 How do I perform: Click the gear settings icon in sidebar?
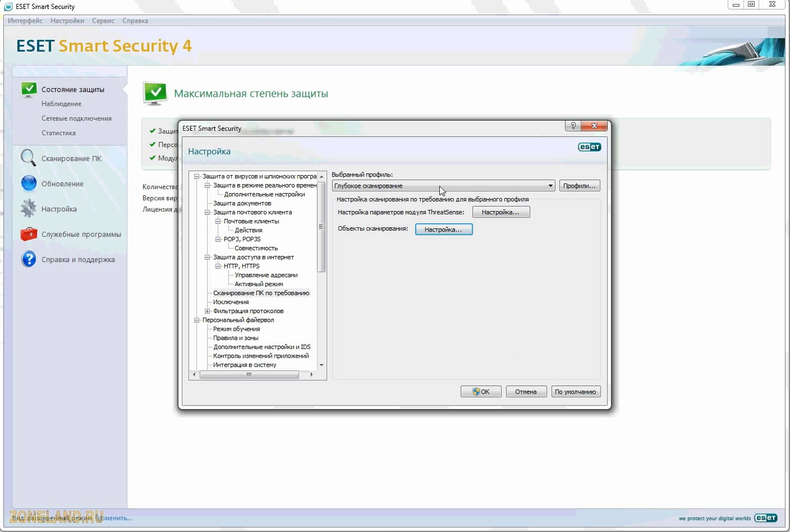tap(28, 209)
